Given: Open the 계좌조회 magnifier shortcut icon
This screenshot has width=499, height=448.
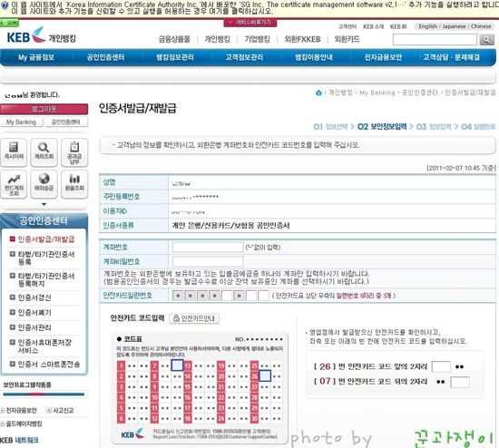Looking at the screenshot, I should click(x=44, y=152).
